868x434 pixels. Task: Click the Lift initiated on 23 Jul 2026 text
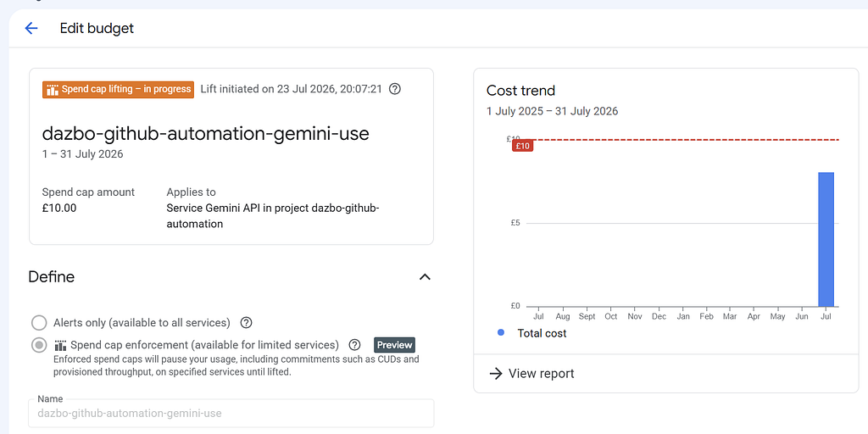292,88
